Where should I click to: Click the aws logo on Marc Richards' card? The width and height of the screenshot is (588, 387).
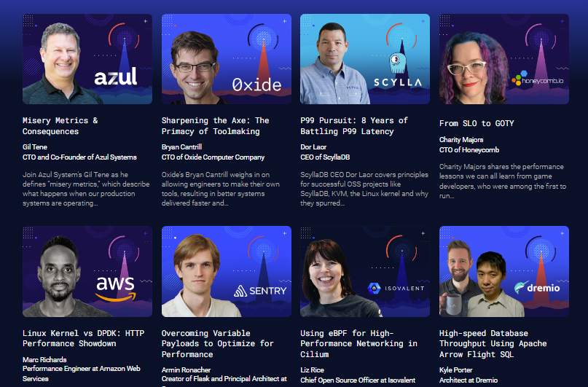(x=116, y=289)
